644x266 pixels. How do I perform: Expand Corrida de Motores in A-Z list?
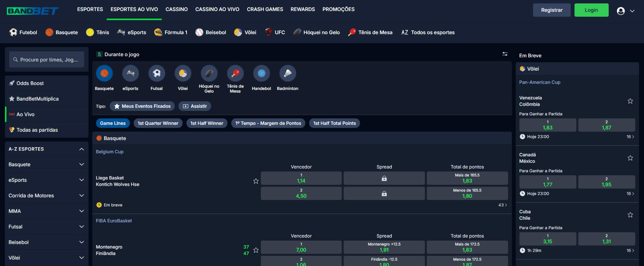[x=47, y=195]
